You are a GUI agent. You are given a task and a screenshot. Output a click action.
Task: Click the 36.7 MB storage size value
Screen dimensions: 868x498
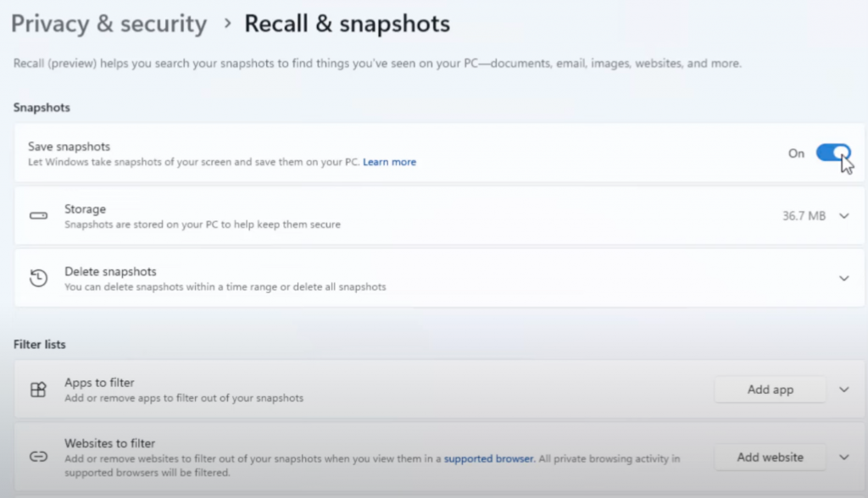(803, 216)
